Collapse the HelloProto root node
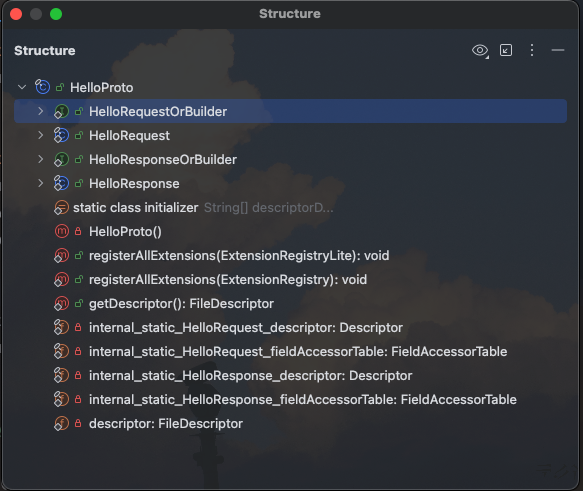This screenshot has height=491, width=583. click(22, 87)
